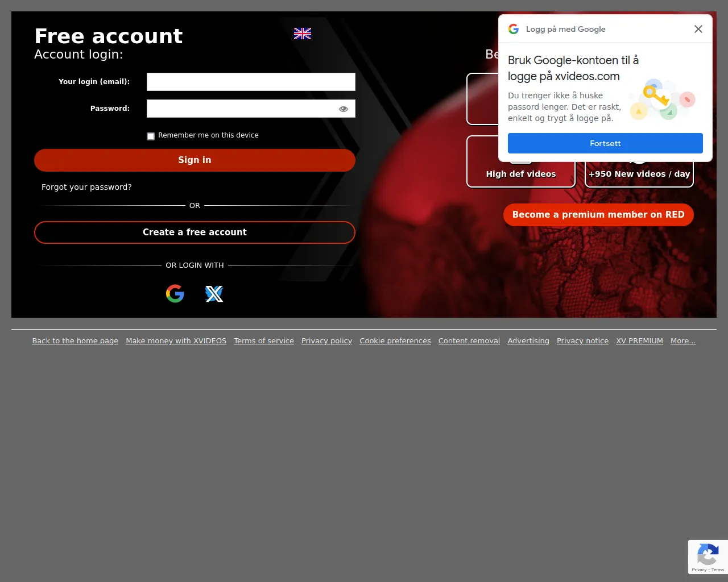Click the Google logo in the popup header
This screenshot has height=582, width=728.
pos(514,29)
